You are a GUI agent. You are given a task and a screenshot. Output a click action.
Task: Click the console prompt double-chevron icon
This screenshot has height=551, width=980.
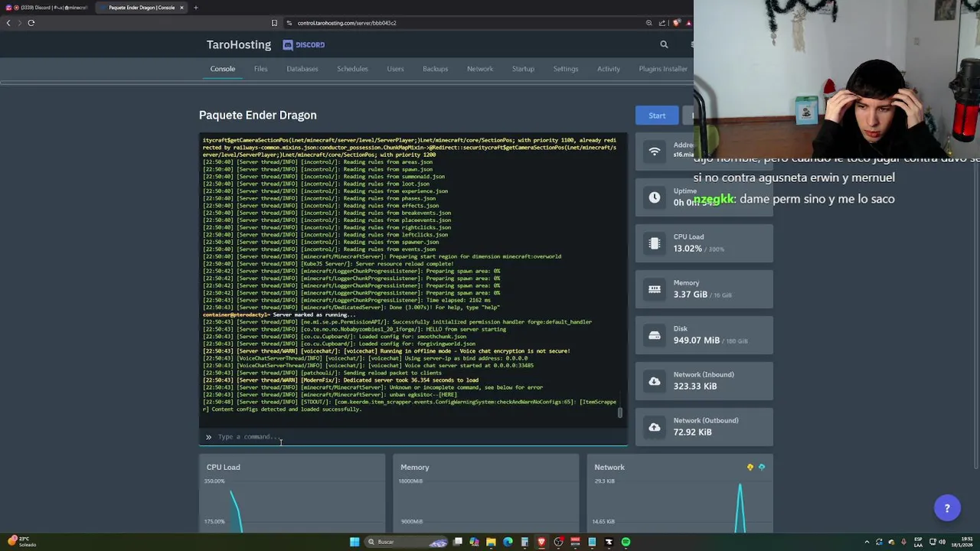[208, 437]
